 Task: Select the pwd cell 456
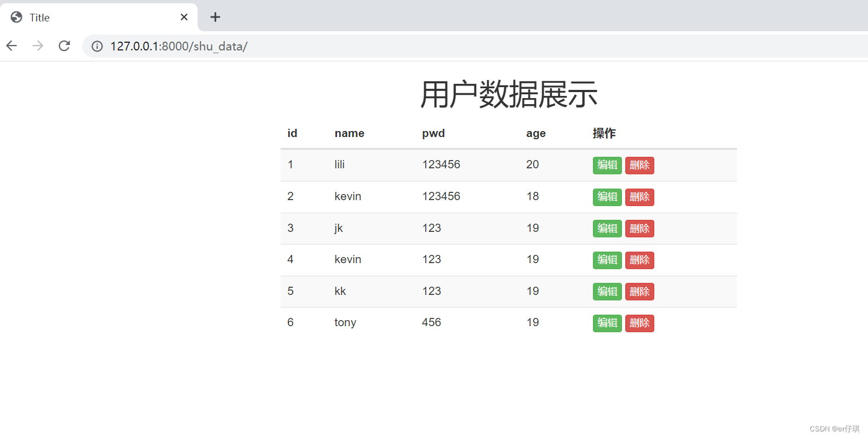click(x=431, y=322)
